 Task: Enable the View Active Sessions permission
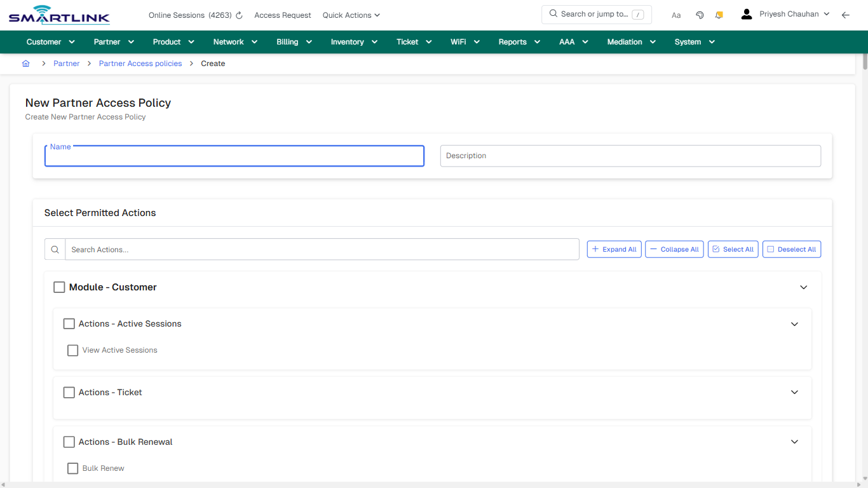point(72,350)
